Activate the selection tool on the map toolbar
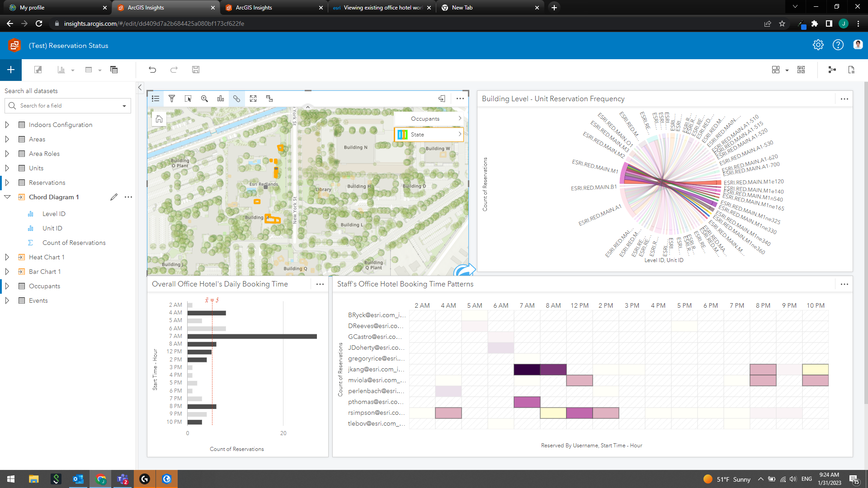The height and width of the screenshot is (488, 868). coord(188,99)
